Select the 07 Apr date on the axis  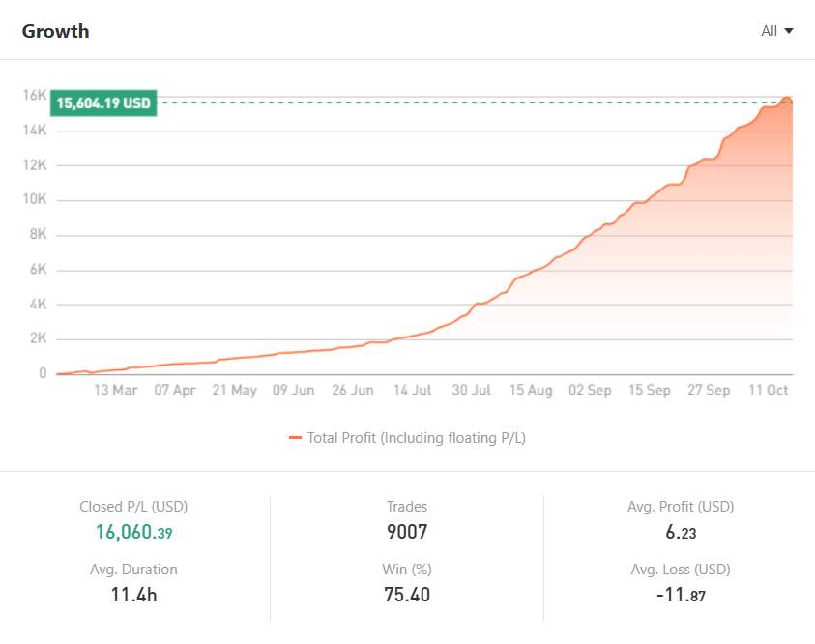click(x=175, y=391)
